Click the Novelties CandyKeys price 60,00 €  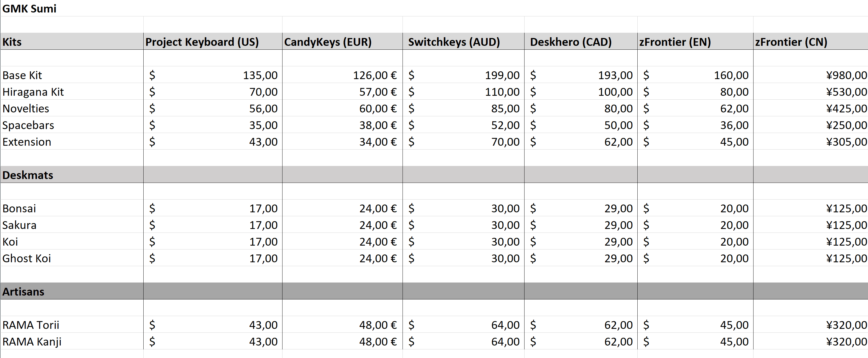(x=377, y=108)
